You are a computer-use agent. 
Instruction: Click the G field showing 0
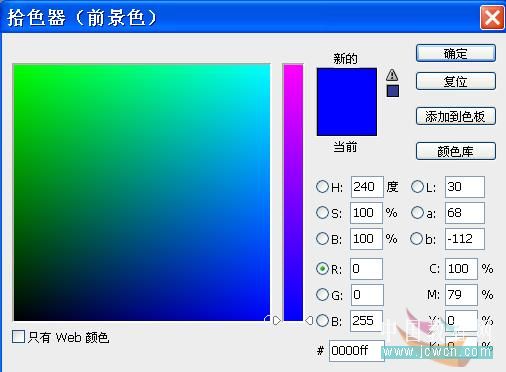(x=367, y=295)
